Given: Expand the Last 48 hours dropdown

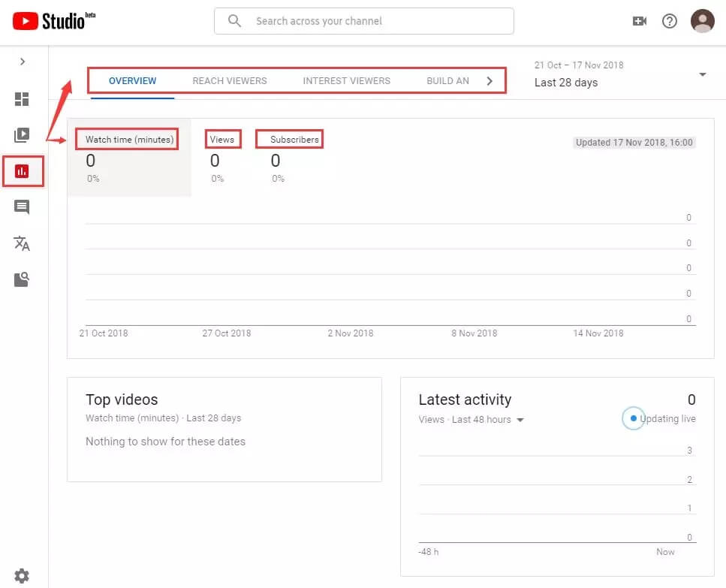Looking at the screenshot, I should point(520,420).
